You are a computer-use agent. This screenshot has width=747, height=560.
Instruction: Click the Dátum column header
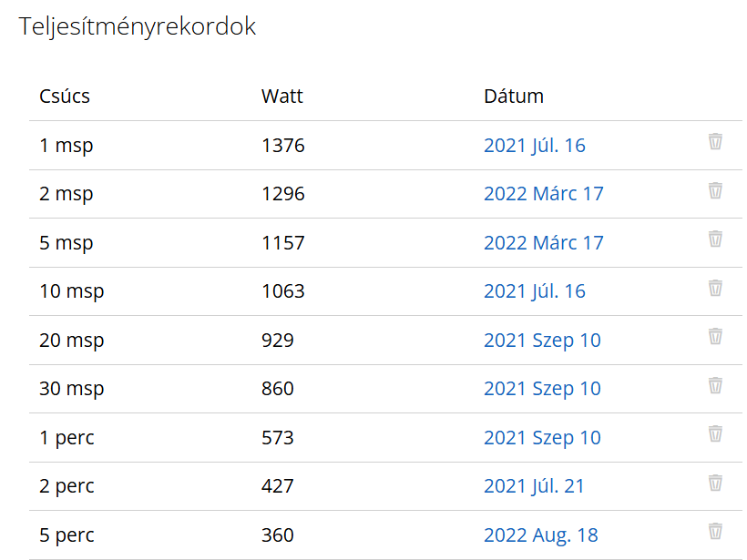tap(514, 97)
